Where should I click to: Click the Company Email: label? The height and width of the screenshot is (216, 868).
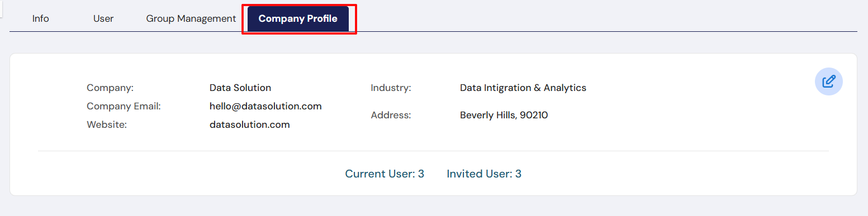(124, 106)
